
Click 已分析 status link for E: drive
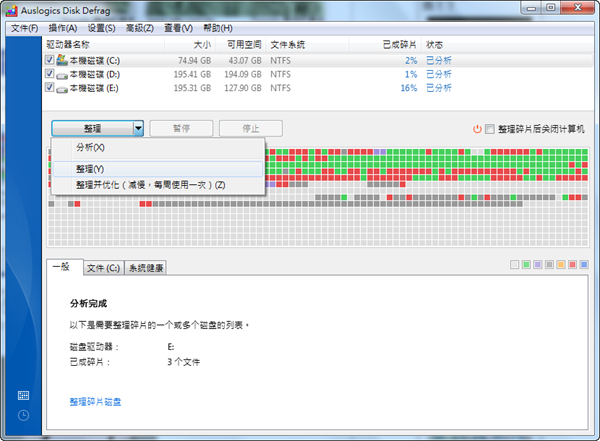[439, 88]
